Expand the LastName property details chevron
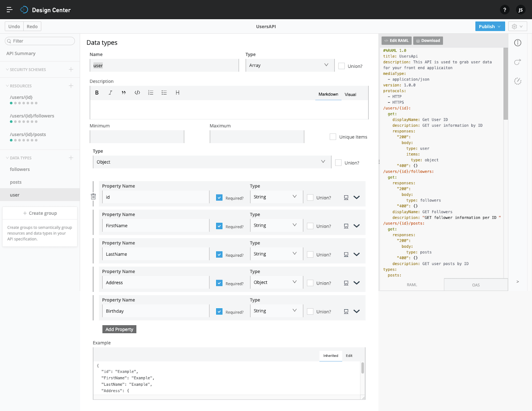 click(x=356, y=254)
